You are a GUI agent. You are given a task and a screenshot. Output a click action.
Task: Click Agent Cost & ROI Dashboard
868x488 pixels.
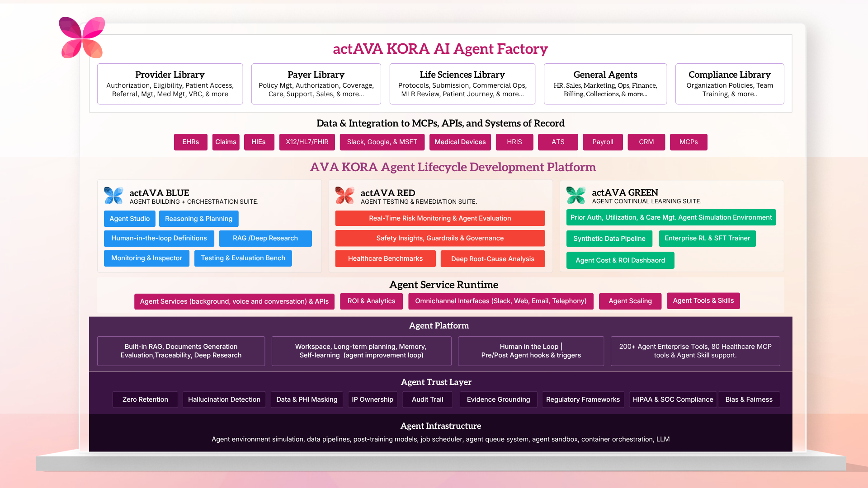(620, 260)
